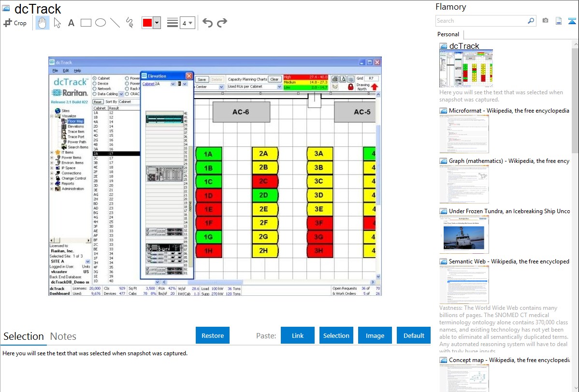
Task: Click the red High legend bar
Action: (x=306, y=77)
